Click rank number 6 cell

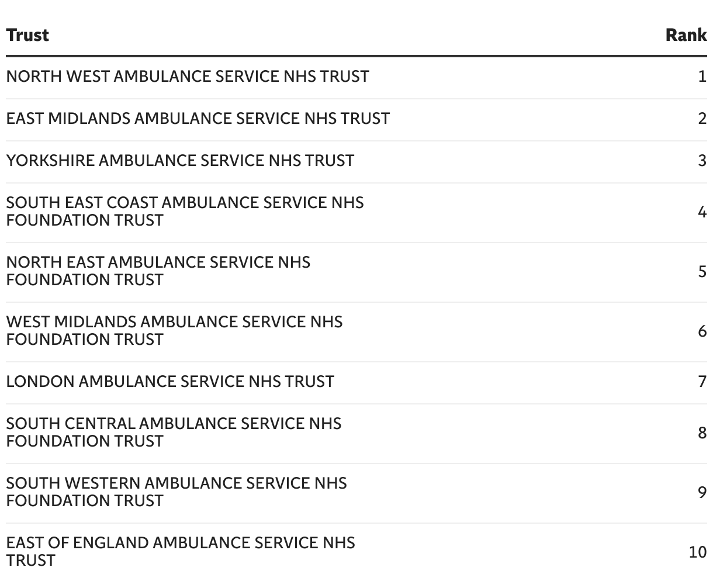tap(702, 331)
